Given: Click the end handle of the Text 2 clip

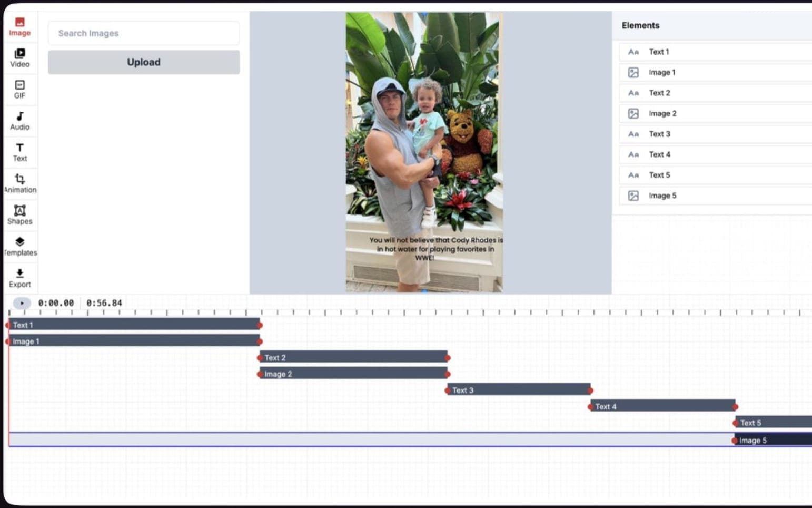Looking at the screenshot, I should coord(448,358).
